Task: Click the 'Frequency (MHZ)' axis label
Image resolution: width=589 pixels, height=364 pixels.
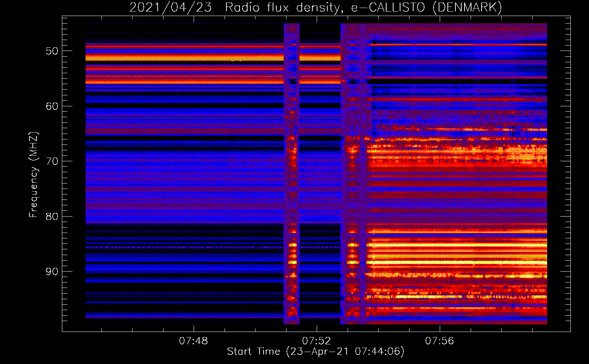Action: click(33, 175)
